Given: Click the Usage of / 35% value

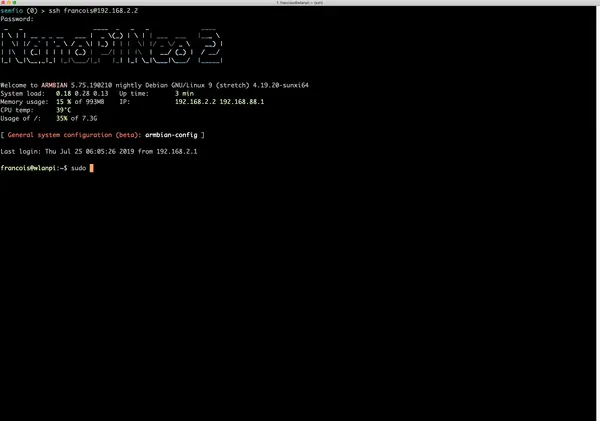Looking at the screenshot, I should click(62, 118).
